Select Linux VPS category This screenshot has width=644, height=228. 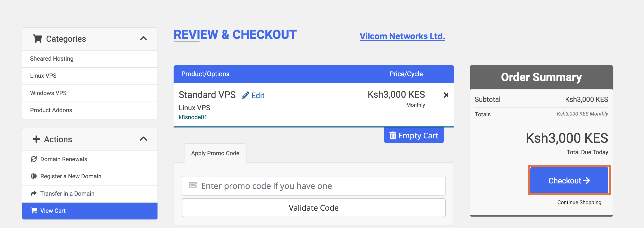coord(90,76)
